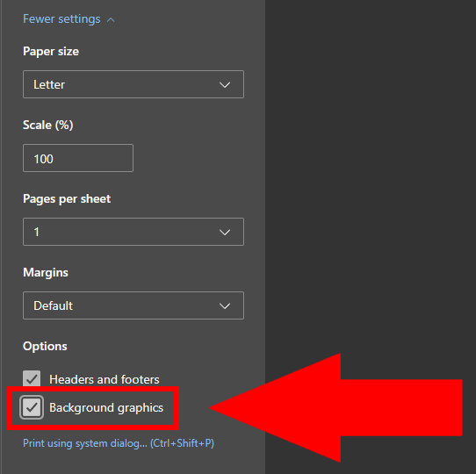This screenshot has width=476, height=474.
Task: Click the Pages per sheet heading
Action: pos(67,199)
